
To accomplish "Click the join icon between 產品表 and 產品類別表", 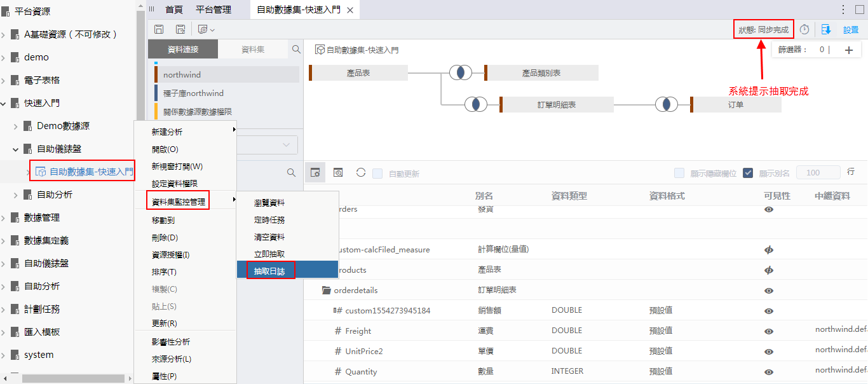I will point(461,72).
